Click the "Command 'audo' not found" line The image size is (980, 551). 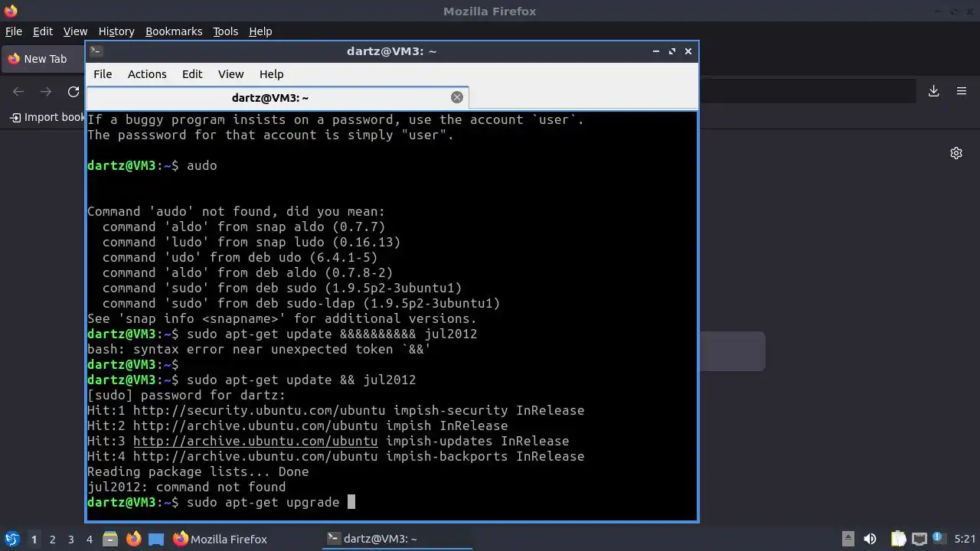tap(236, 211)
